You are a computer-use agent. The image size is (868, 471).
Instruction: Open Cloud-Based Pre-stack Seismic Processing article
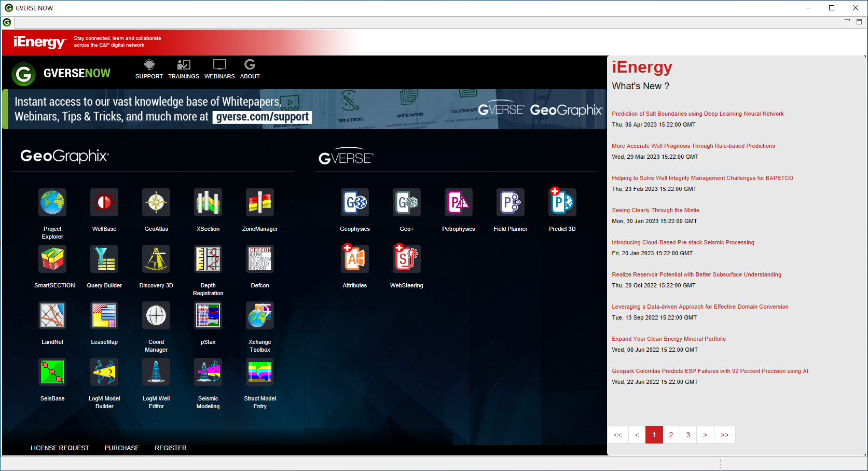point(683,242)
